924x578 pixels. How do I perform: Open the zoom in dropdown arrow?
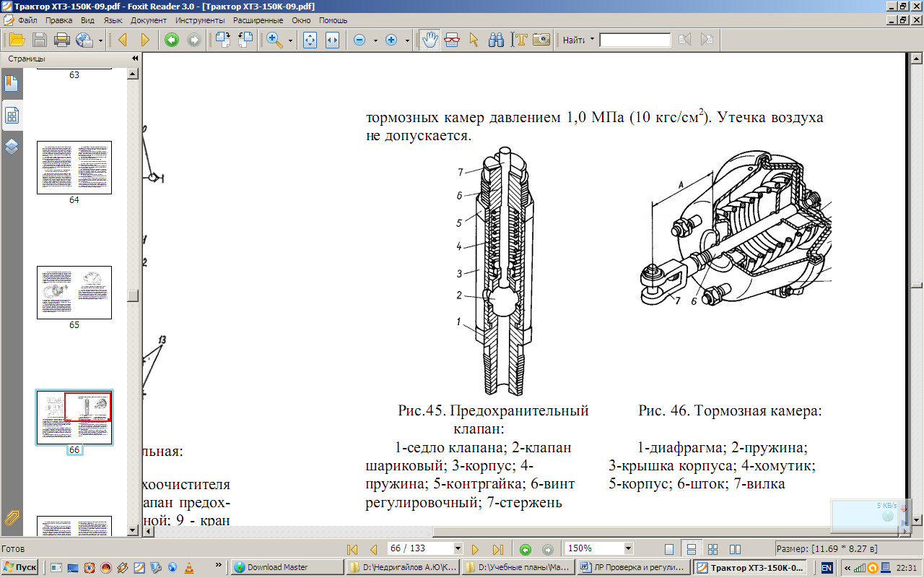[406, 40]
